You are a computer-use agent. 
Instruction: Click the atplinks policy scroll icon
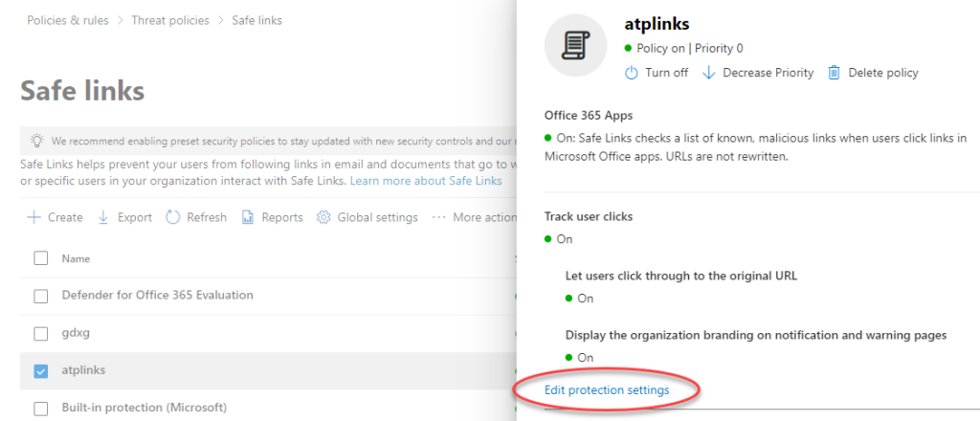[577, 45]
